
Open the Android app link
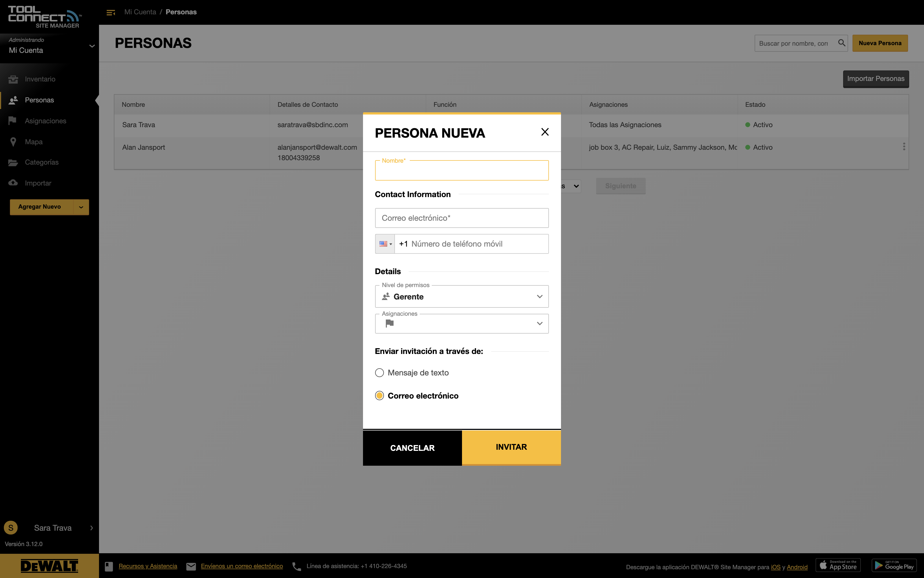(797, 567)
